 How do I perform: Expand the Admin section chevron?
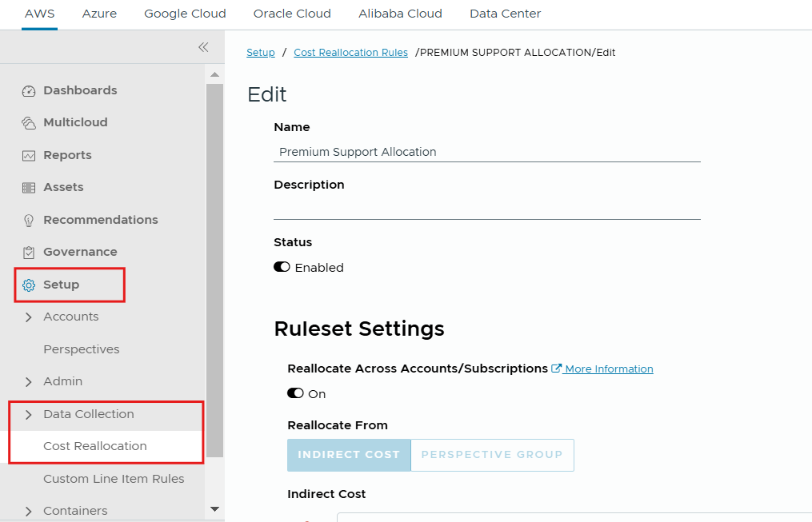29,382
